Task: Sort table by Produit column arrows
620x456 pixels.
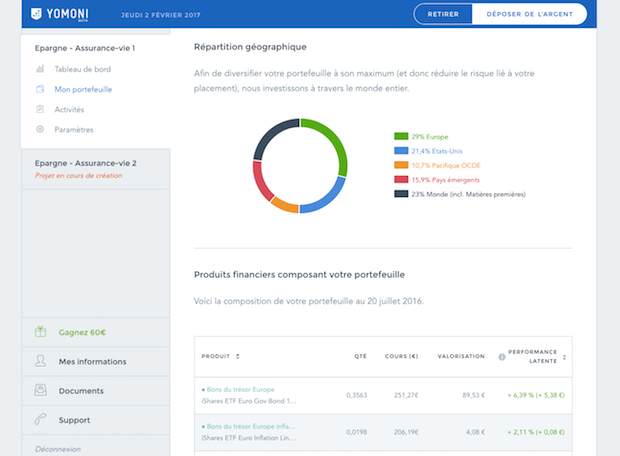Action: click(x=237, y=356)
